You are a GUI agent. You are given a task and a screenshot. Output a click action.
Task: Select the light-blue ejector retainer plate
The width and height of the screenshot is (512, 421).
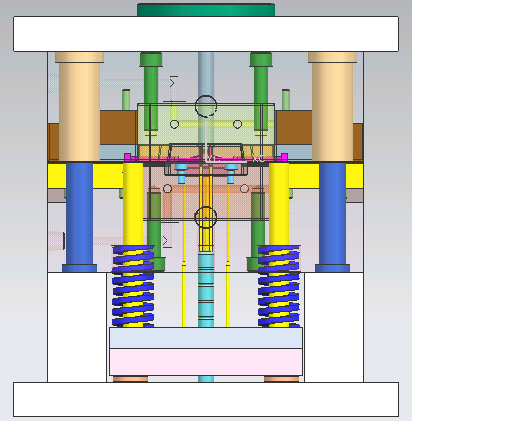tap(206, 338)
